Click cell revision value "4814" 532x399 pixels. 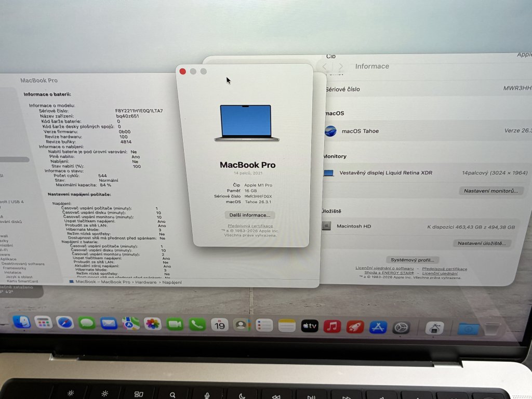pyautogui.click(x=126, y=142)
